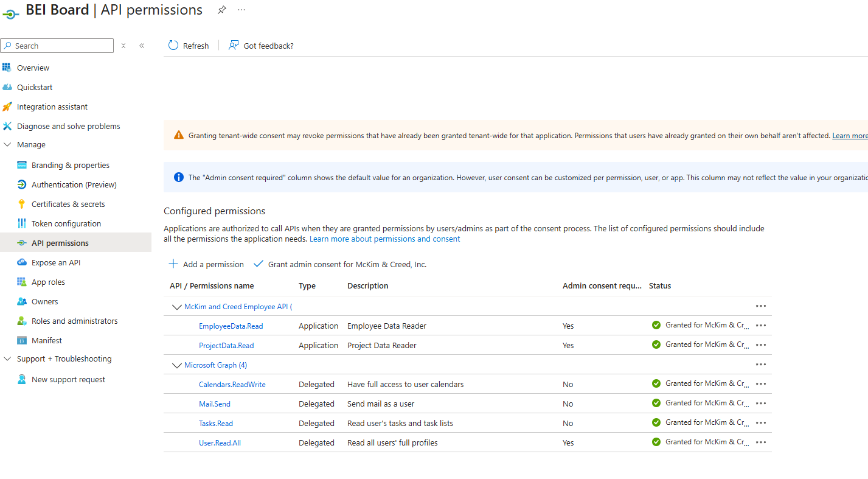Click the Expose an API cloud icon

pyautogui.click(x=22, y=262)
